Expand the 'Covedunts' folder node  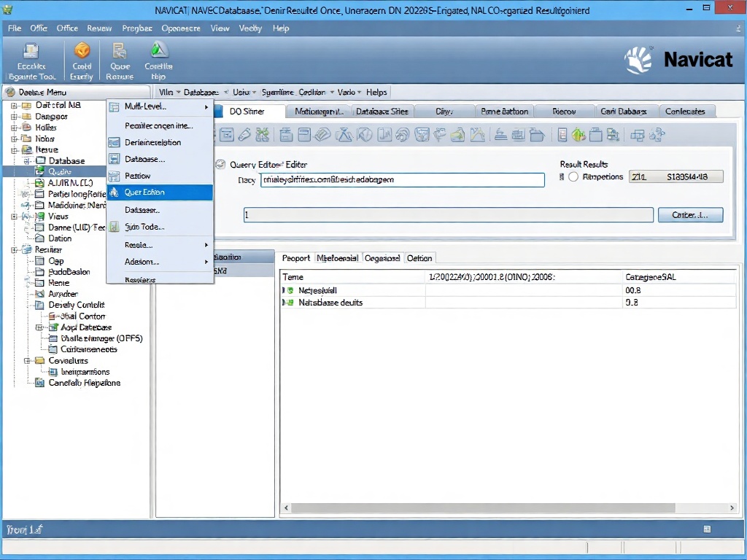pos(28,361)
